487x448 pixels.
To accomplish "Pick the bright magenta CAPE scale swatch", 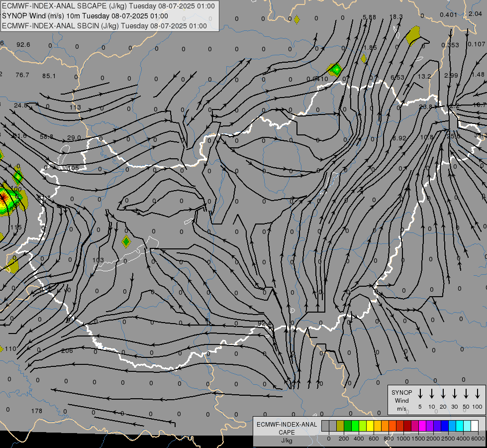I will click(422, 426).
